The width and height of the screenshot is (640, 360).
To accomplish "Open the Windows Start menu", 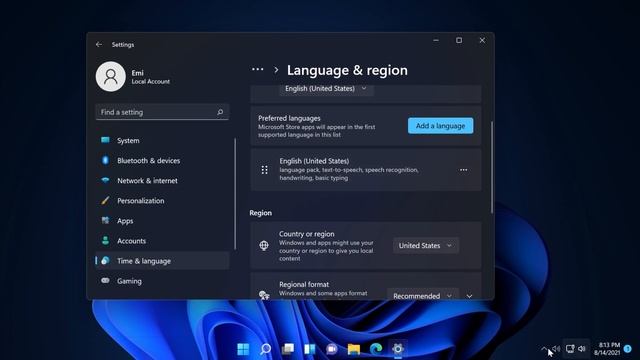I will [243, 349].
